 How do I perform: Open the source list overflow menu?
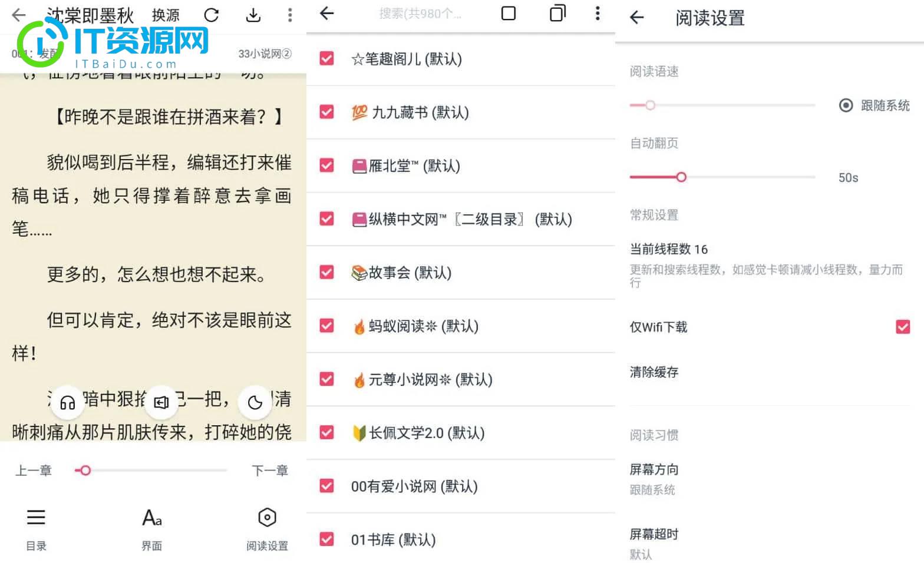[598, 13]
